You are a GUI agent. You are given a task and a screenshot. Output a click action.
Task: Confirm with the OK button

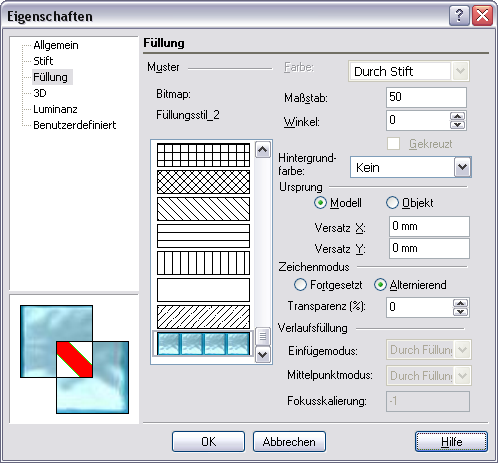click(208, 441)
